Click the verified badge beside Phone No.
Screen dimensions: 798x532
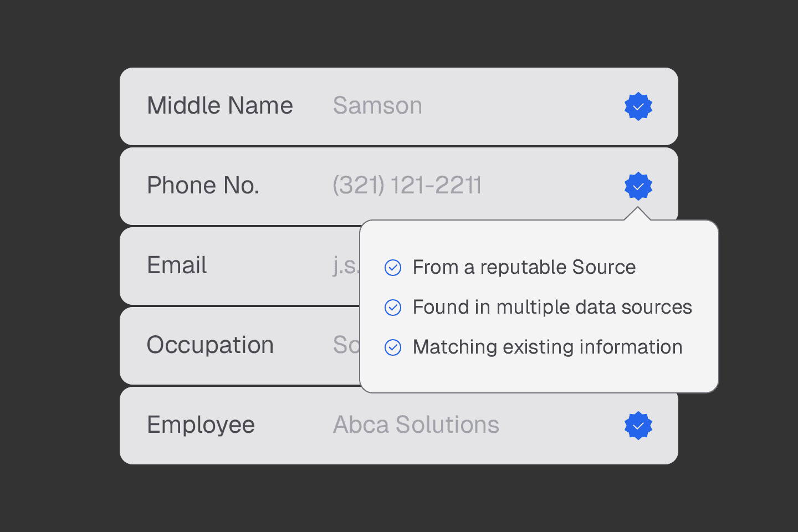pos(638,186)
